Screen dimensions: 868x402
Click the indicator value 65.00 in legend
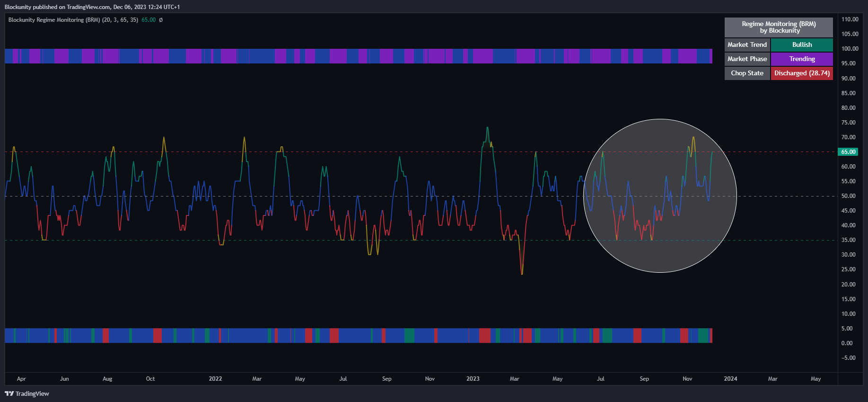149,20
